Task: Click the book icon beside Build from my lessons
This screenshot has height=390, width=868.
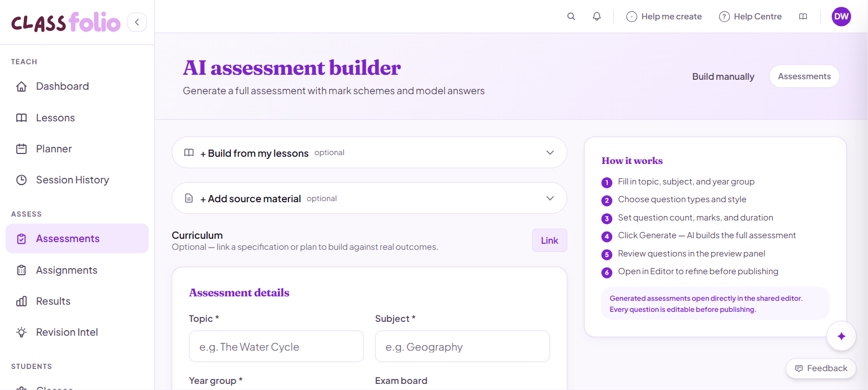Action: coord(189,153)
